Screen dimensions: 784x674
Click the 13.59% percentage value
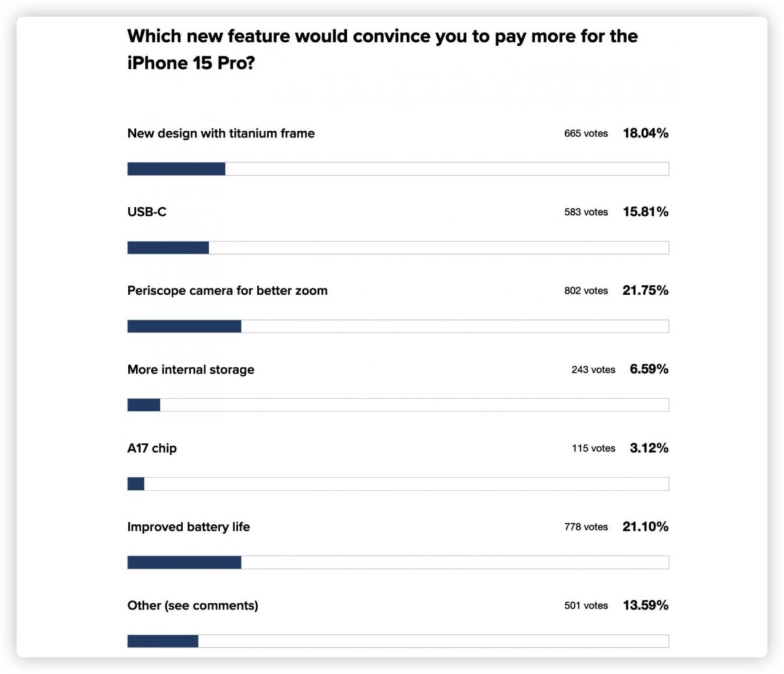click(x=645, y=605)
